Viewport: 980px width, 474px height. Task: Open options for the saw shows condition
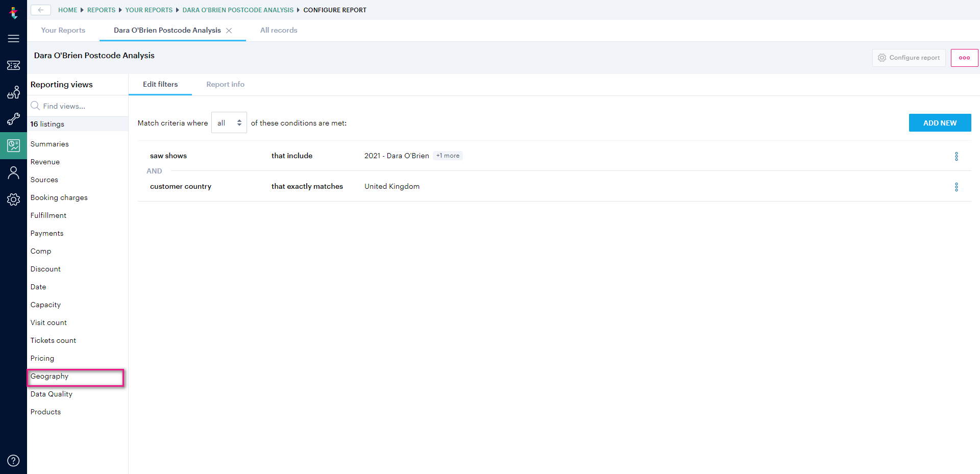957,156
